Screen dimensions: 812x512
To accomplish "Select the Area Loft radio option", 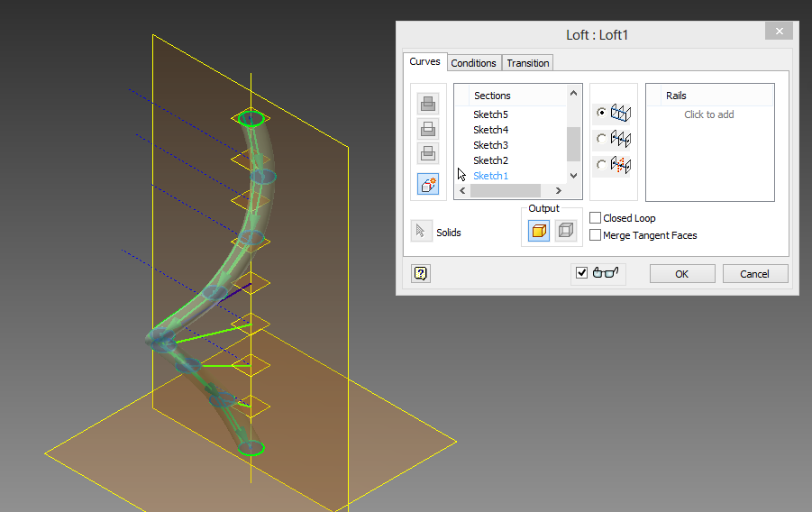I will [601, 164].
